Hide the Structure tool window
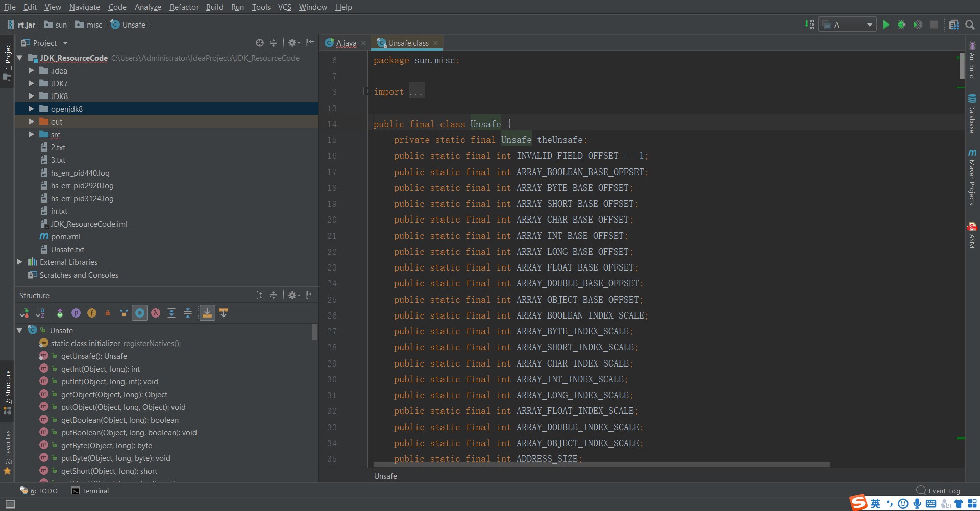Viewport: 980px width, 511px height. point(310,295)
